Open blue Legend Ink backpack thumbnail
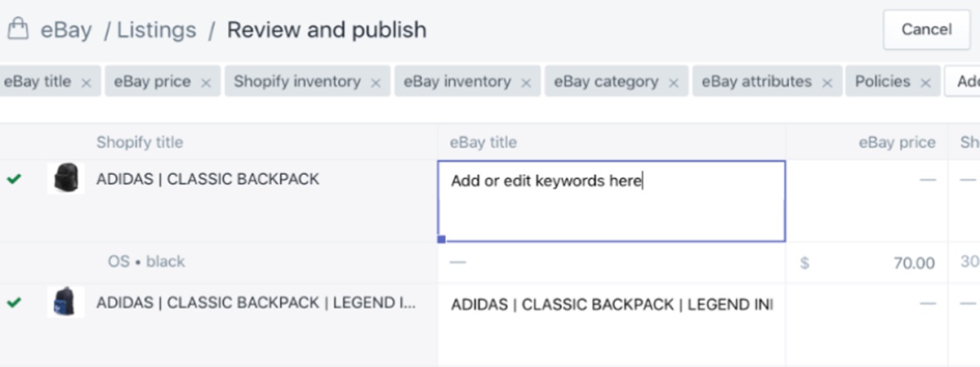 click(x=65, y=302)
